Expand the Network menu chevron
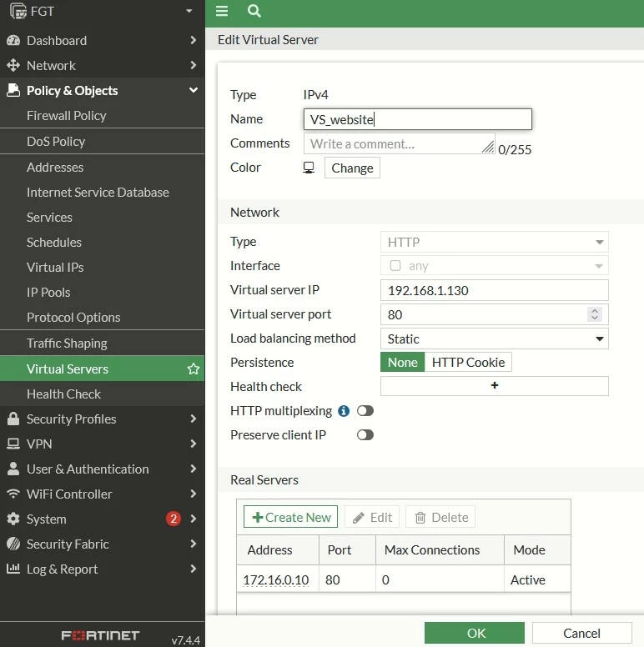Screen dimensions: 644x647 (x=193, y=65)
